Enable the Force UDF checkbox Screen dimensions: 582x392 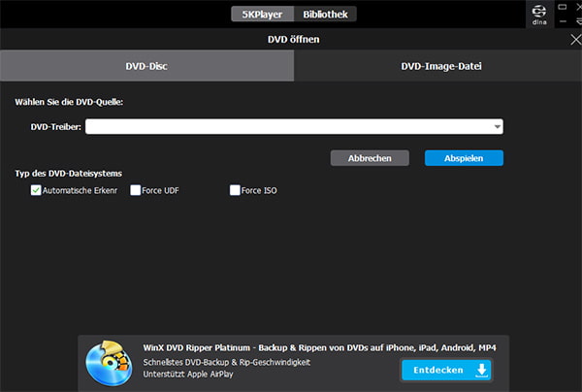pyautogui.click(x=136, y=190)
